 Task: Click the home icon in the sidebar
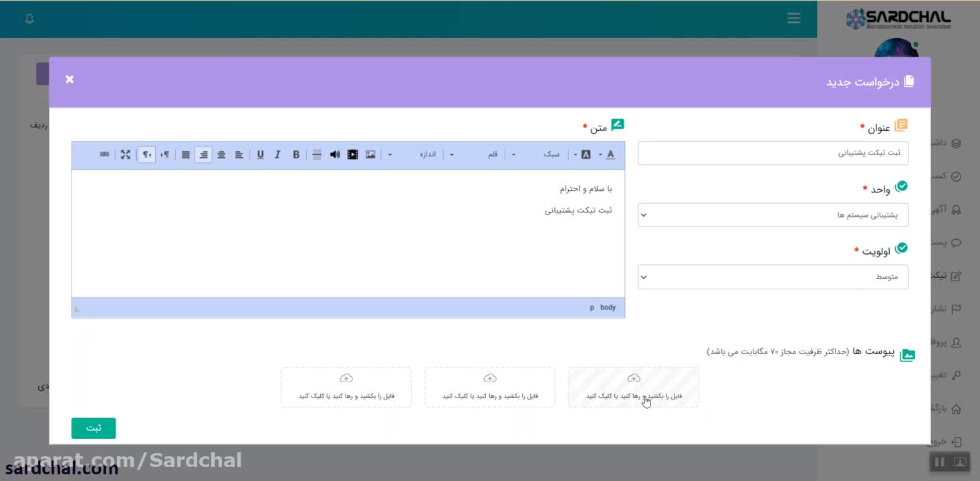[x=956, y=408]
